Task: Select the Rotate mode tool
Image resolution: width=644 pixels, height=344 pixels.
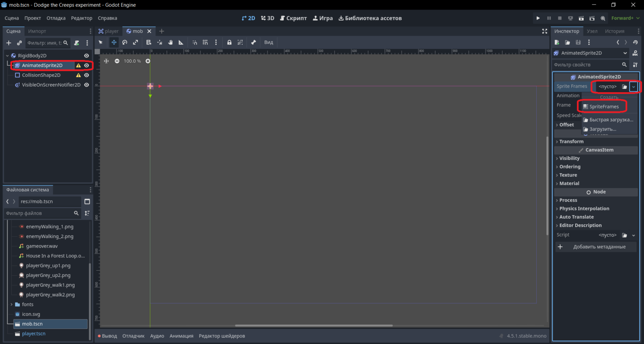Action: [x=125, y=42]
